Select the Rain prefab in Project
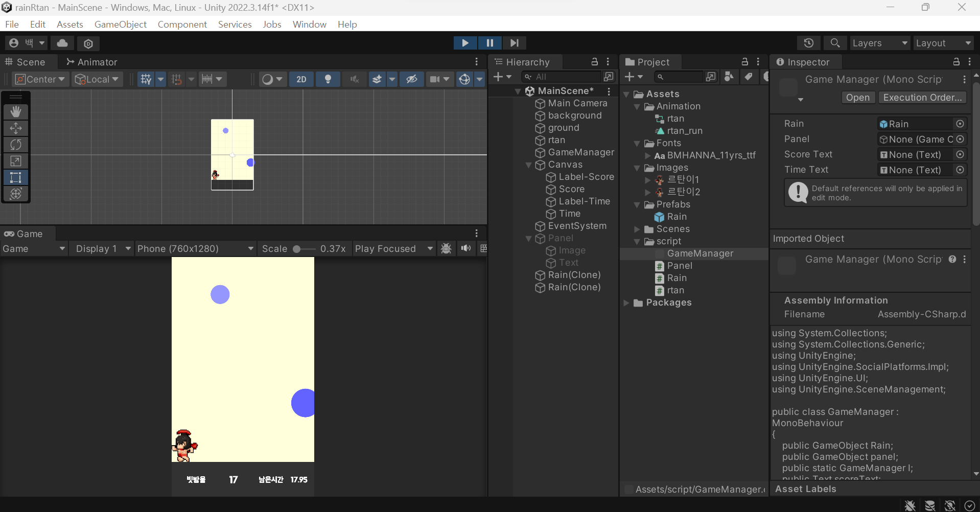 (676, 217)
